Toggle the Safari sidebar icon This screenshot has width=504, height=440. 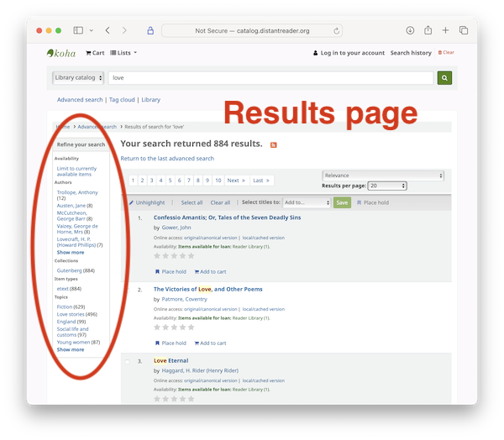click(x=78, y=30)
